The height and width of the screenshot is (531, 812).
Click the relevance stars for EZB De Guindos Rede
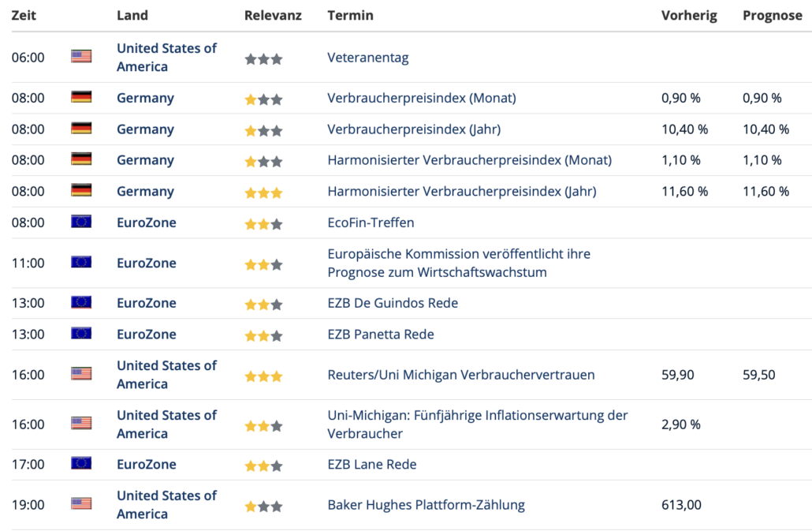[x=263, y=305]
